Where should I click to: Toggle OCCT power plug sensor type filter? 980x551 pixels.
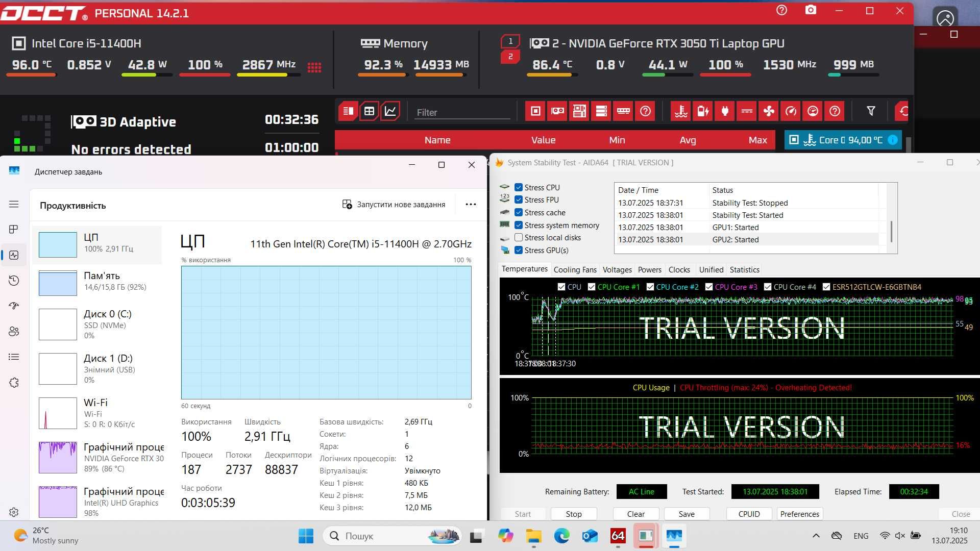[x=725, y=111]
